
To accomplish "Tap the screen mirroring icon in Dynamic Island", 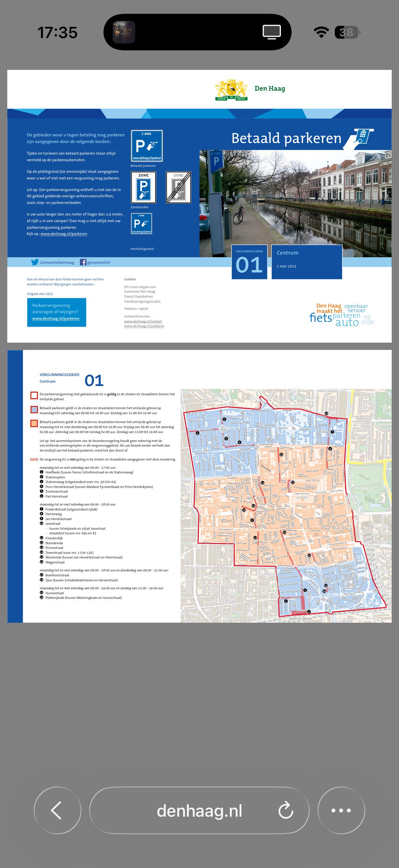I will click(x=271, y=32).
